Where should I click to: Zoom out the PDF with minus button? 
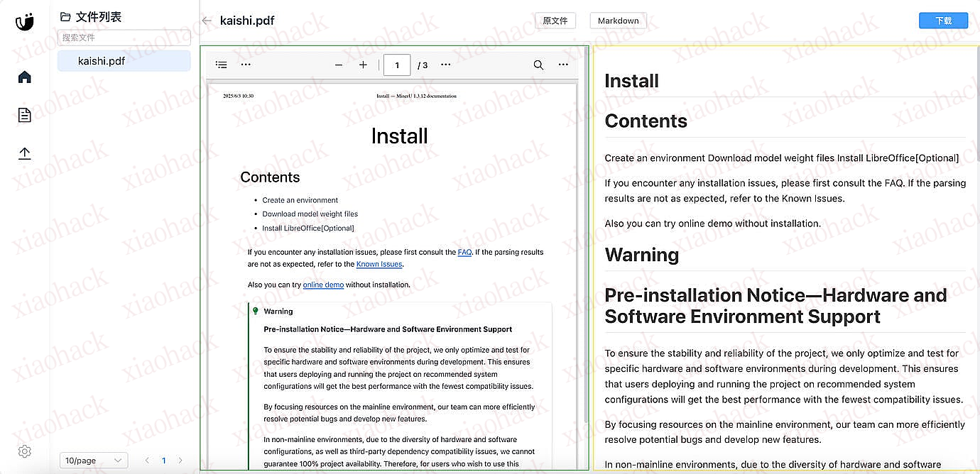(x=339, y=65)
